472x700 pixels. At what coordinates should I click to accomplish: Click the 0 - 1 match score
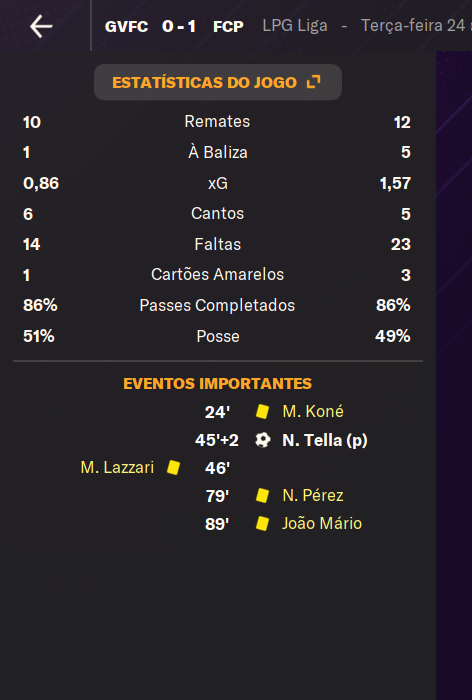coord(179,26)
